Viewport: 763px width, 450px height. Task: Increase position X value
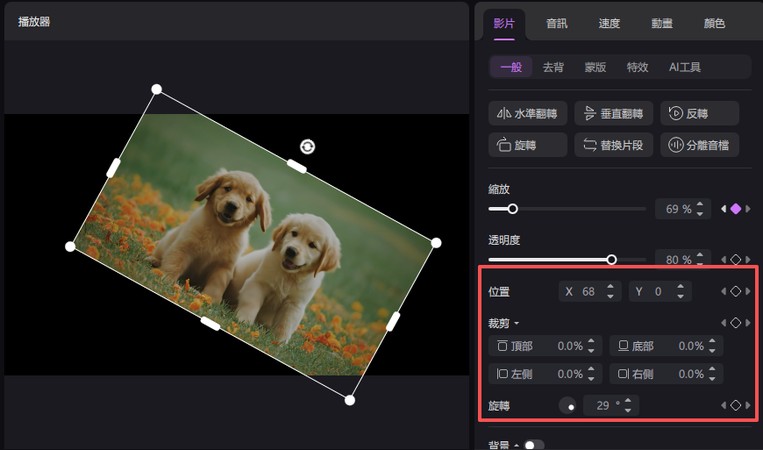point(610,287)
